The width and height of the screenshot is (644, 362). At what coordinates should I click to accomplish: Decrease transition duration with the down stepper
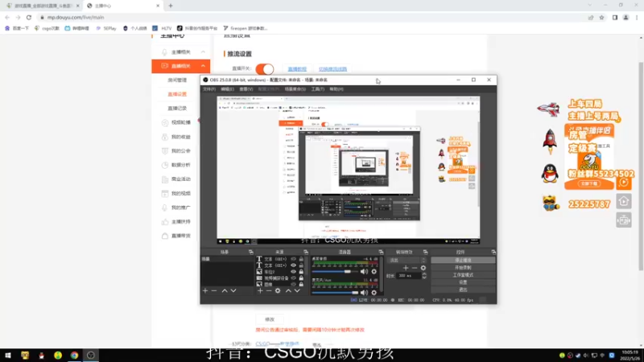pos(424,278)
